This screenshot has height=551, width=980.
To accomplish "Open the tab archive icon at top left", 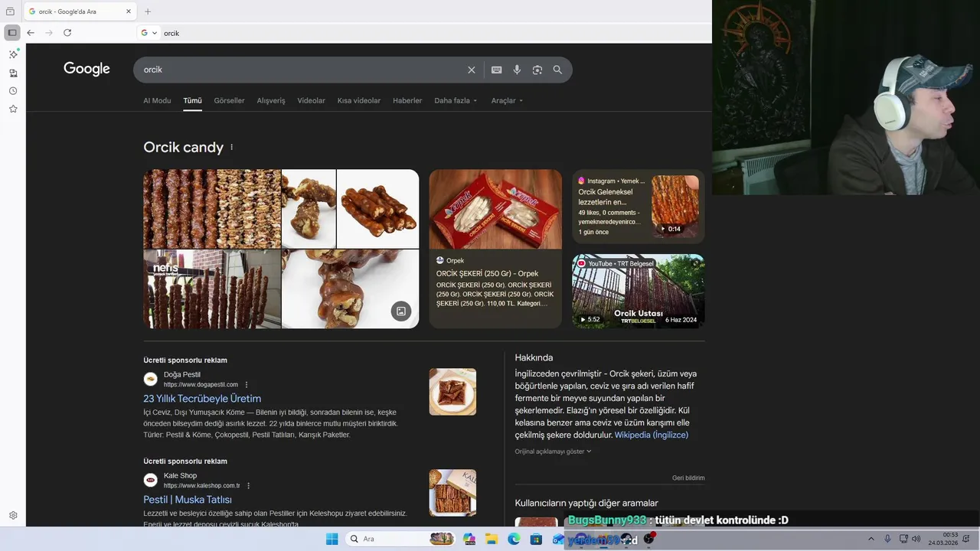I will click(10, 11).
